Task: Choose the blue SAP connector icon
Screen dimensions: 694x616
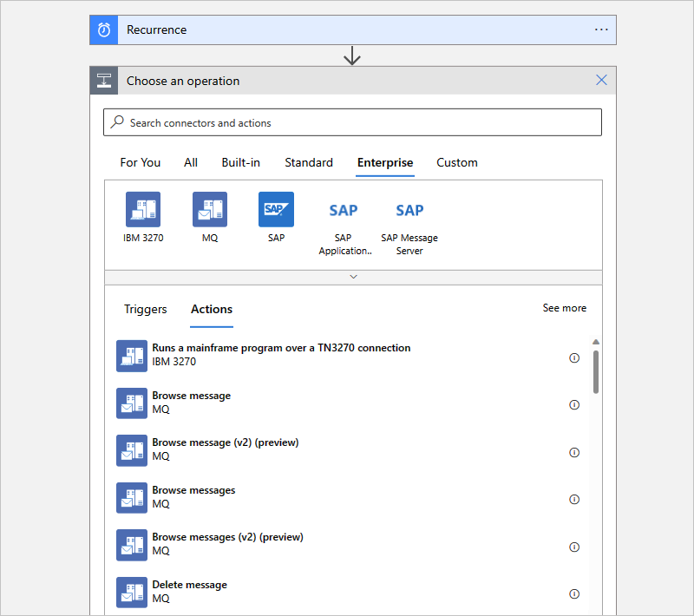Action: point(276,209)
